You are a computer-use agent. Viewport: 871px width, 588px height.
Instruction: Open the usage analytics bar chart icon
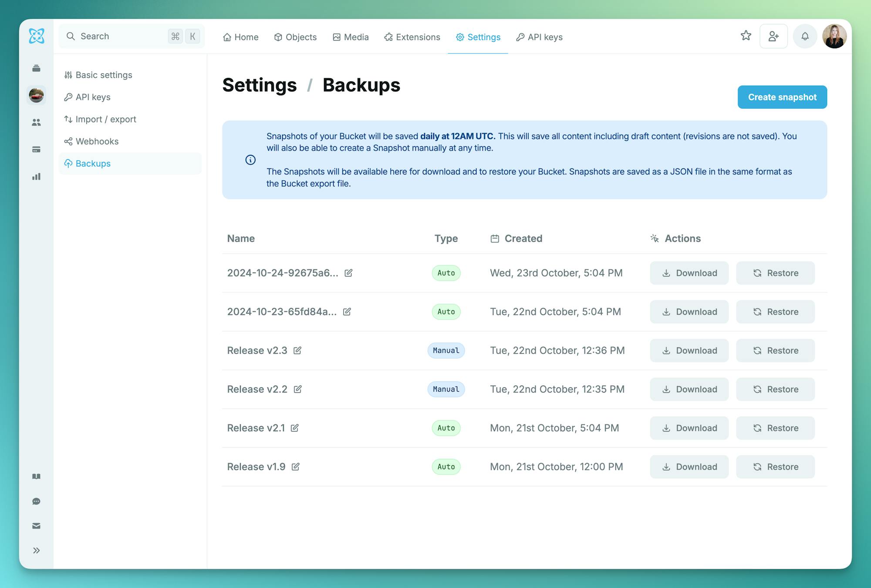tap(36, 176)
